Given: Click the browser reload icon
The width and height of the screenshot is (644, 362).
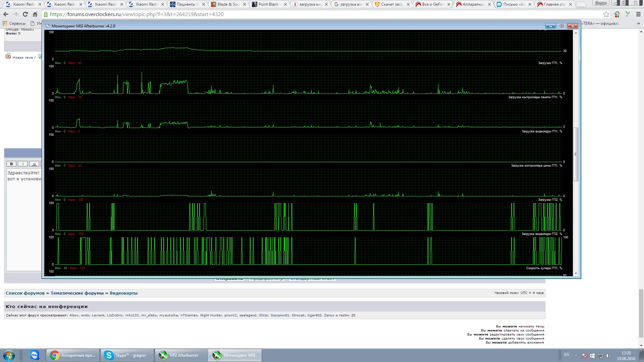Looking at the screenshot, I should pyautogui.click(x=25, y=14).
